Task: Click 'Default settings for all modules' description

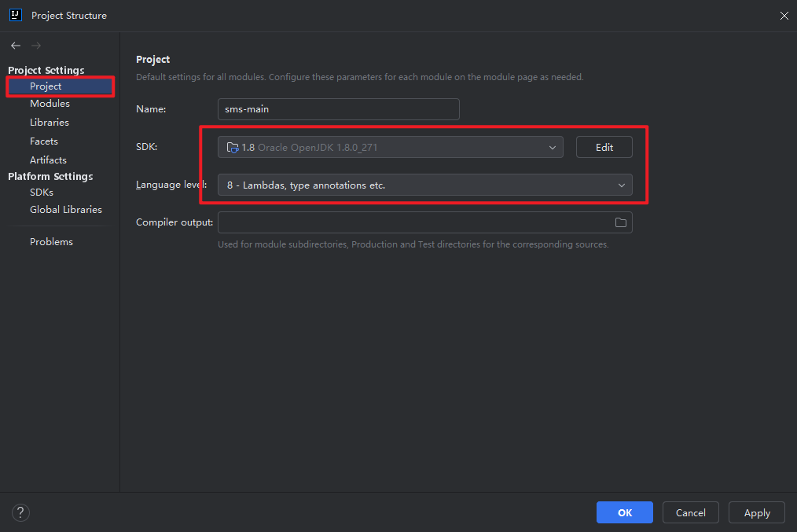Action: pyautogui.click(x=359, y=77)
